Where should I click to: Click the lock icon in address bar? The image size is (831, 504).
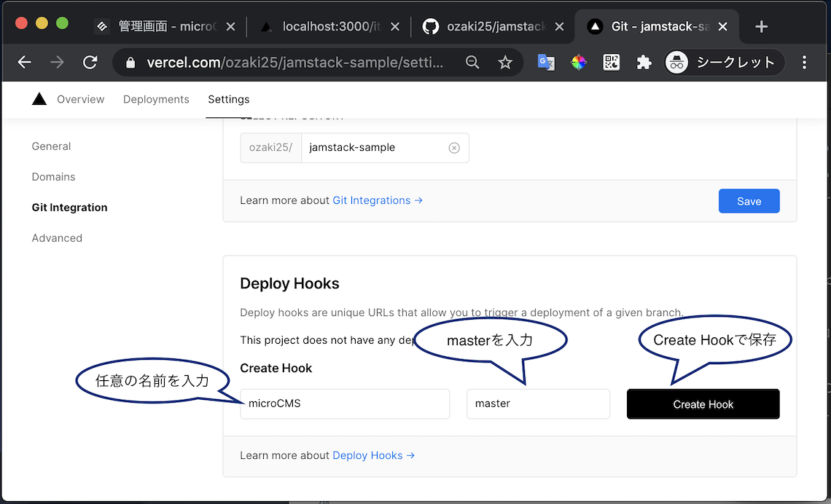coord(130,63)
